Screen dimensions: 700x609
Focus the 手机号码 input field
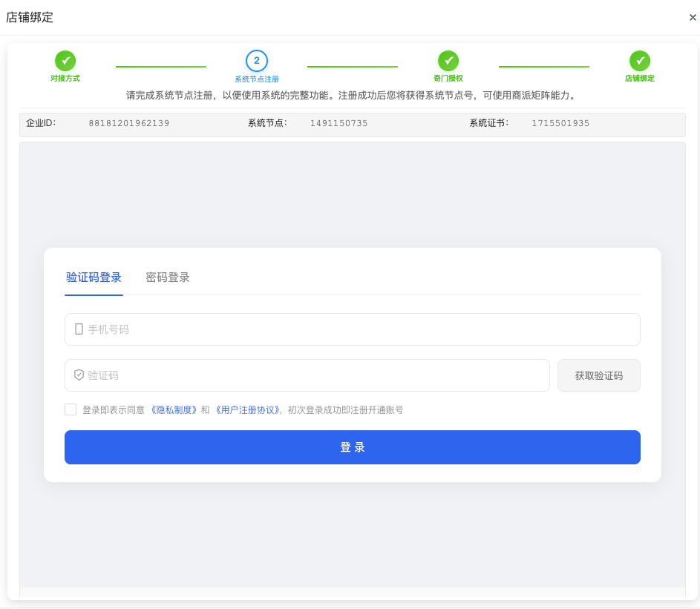pyautogui.click(x=353, y=329)
